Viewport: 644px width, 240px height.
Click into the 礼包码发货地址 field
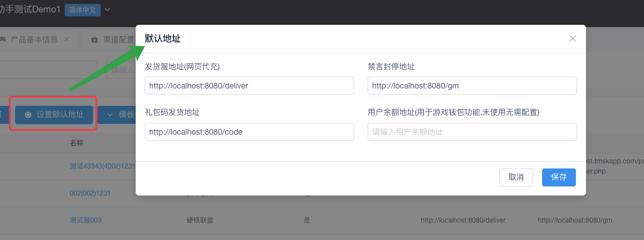pyautogui.click(x=249, y=132)
